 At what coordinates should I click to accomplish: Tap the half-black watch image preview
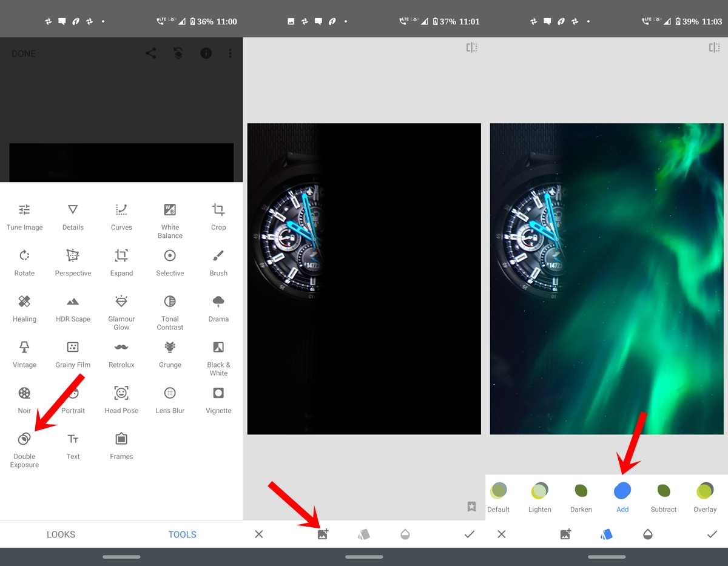coord(364,279)
